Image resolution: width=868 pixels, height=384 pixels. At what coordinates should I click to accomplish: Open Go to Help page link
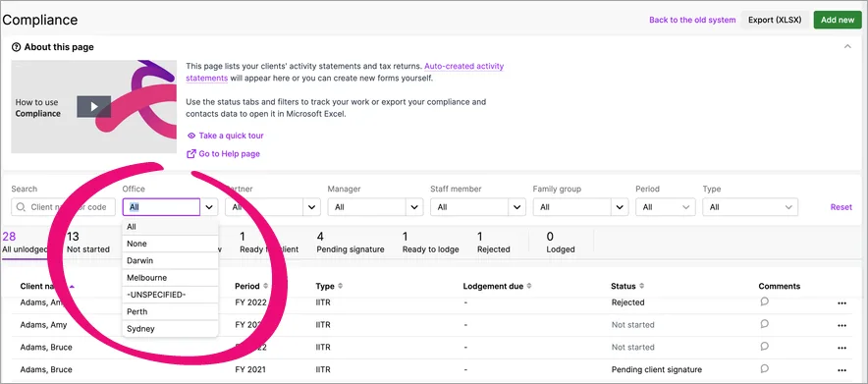click(229, 154)
